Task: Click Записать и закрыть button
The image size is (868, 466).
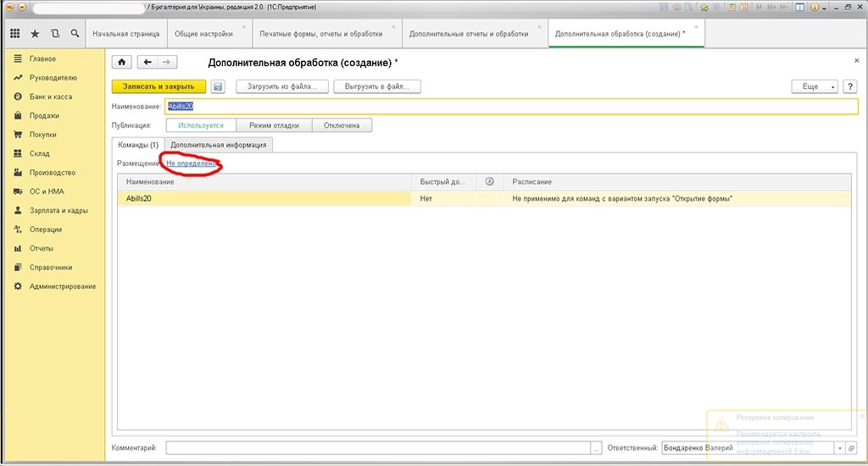Action: click(x=159, y=86)
